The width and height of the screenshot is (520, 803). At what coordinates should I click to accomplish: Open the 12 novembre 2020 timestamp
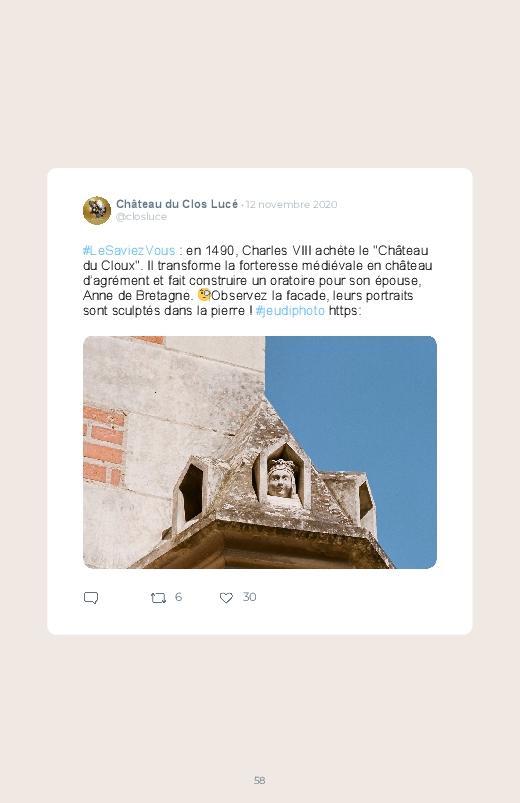(x=292, y=204)
